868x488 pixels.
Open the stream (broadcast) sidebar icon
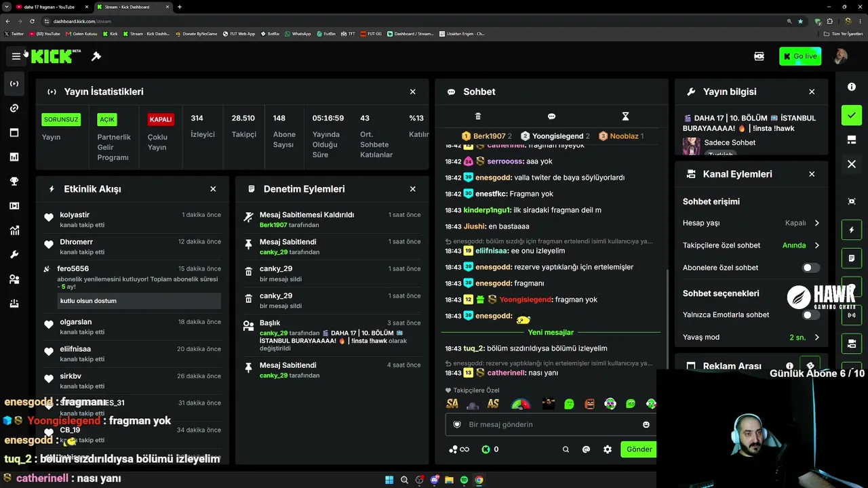tap(14, 83)
